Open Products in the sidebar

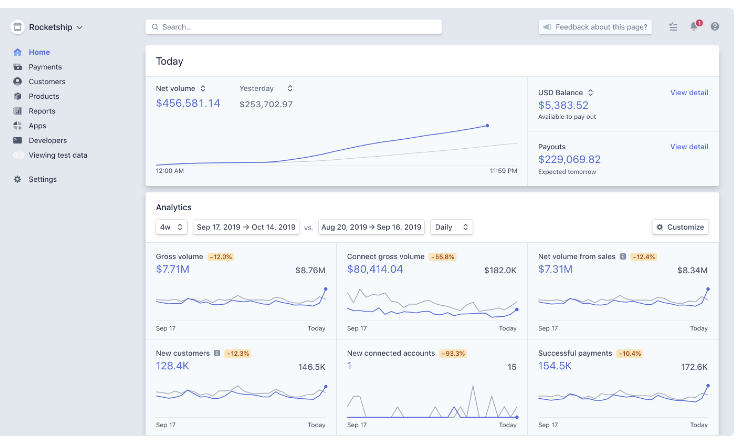point(44,96)
